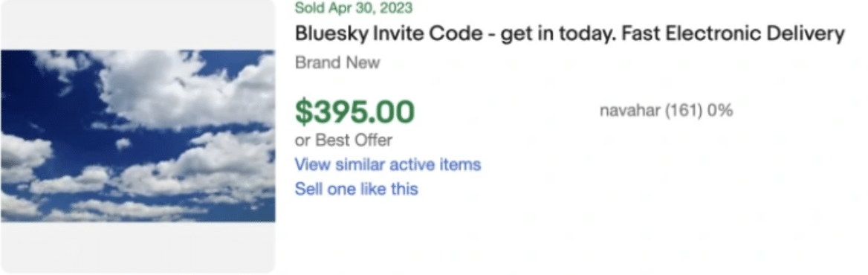
Task: Click the 0% positive feedback rating
Action: pyautogui.click(x=720, y=111)
